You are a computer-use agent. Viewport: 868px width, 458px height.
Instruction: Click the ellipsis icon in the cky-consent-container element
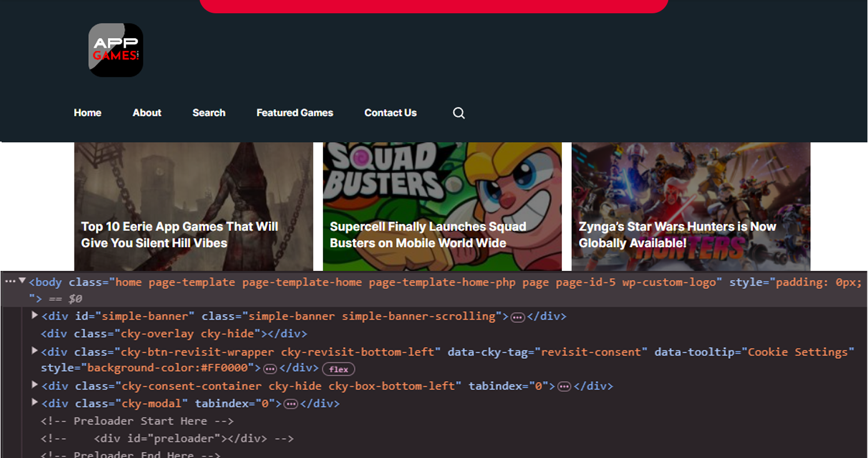coord(565,386)
